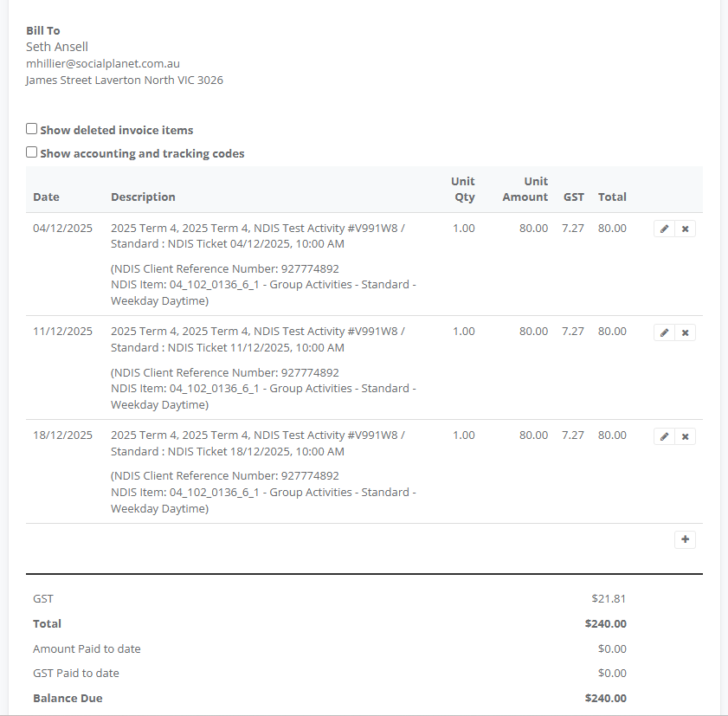728x716 pixels.
Task: Edit the 11/12/2025 invoice item
Action: [664, 332]
